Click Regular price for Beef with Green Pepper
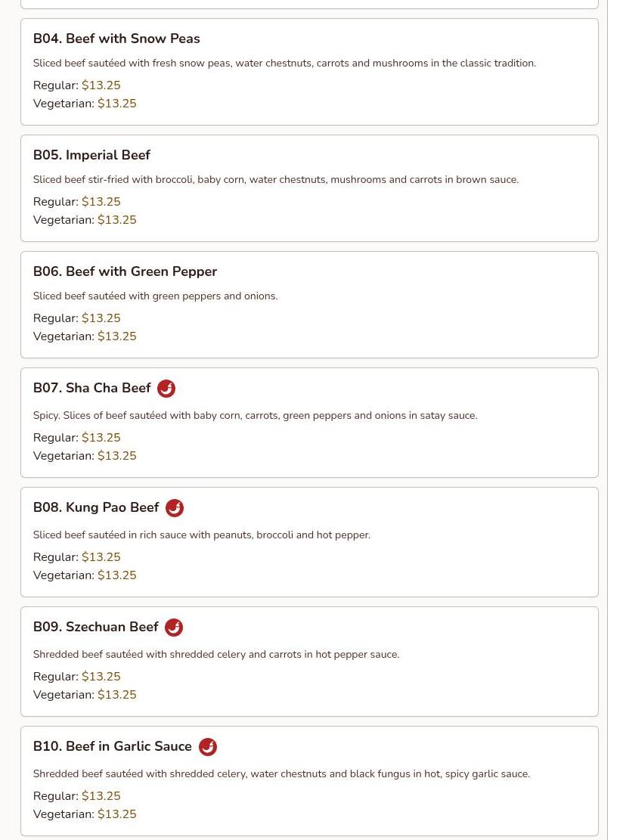The height and width of the screenshot is (840, 623). tap(101, 318)
